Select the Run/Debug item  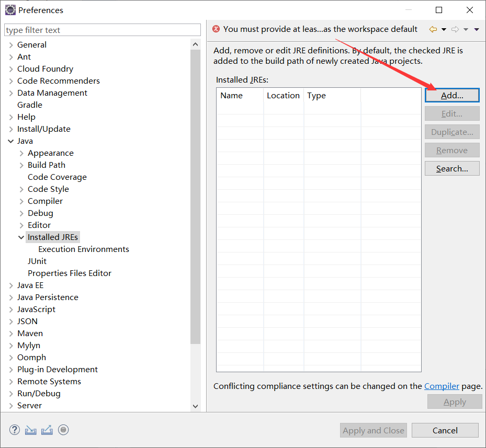(39, 394)
